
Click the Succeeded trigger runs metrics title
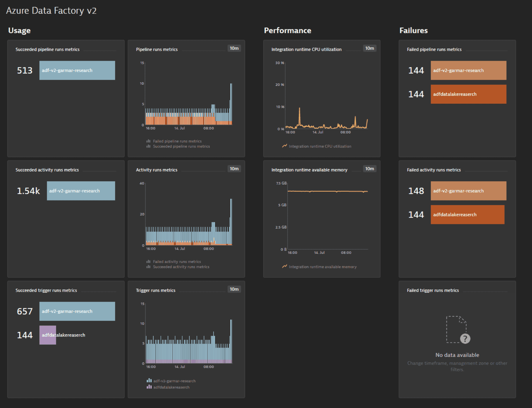pyautogui.click(x=46, y=290)
